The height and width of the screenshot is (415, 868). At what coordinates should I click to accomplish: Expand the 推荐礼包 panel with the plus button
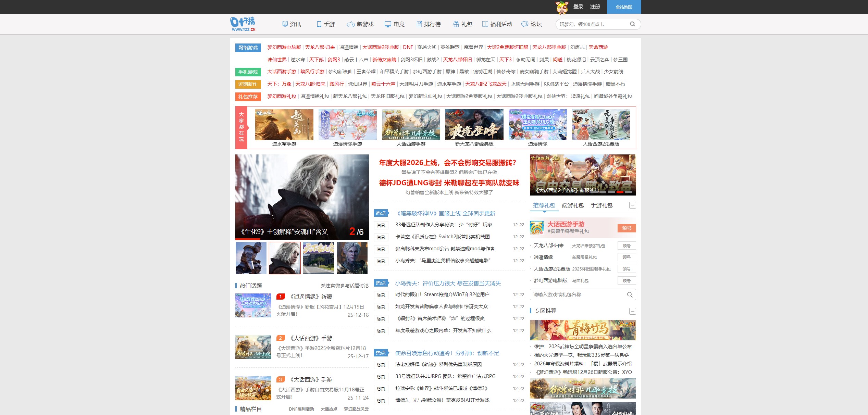[x=633, y=205]
